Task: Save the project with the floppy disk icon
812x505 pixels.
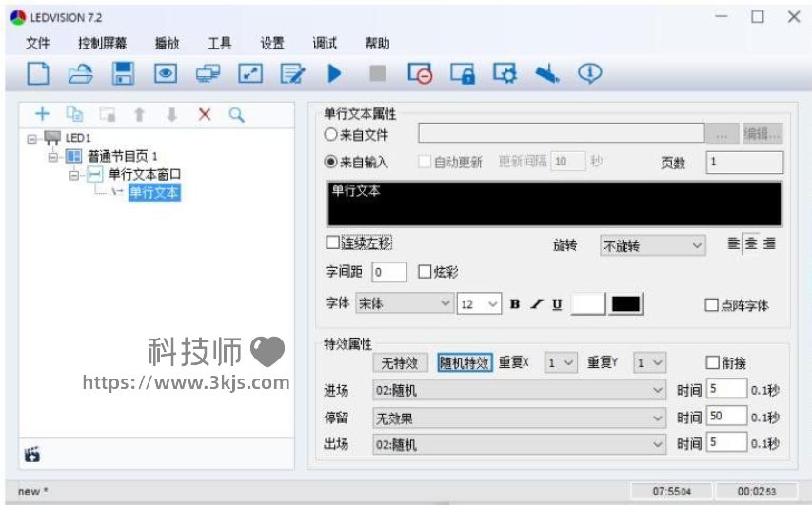Action: tap(123, 73)
